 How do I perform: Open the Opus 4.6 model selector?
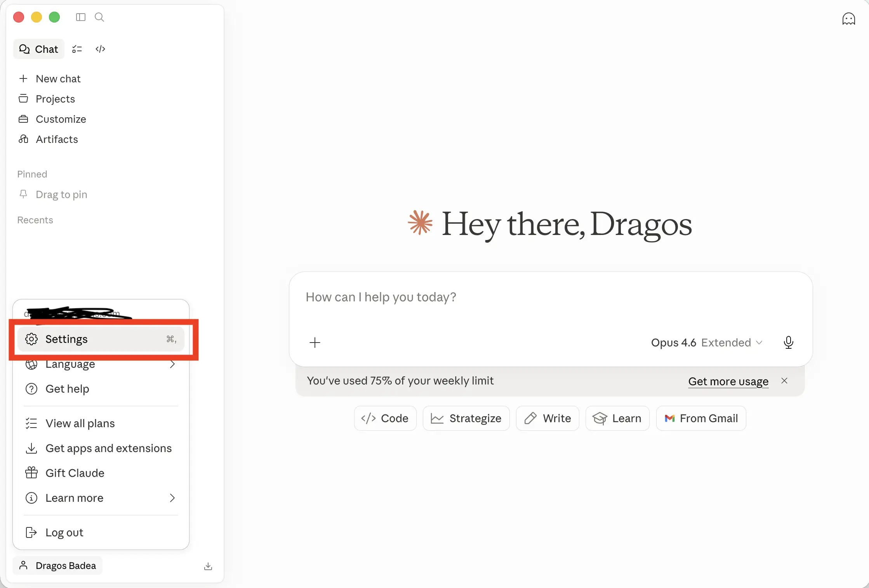pyautogui.click(x=674, y=343)
